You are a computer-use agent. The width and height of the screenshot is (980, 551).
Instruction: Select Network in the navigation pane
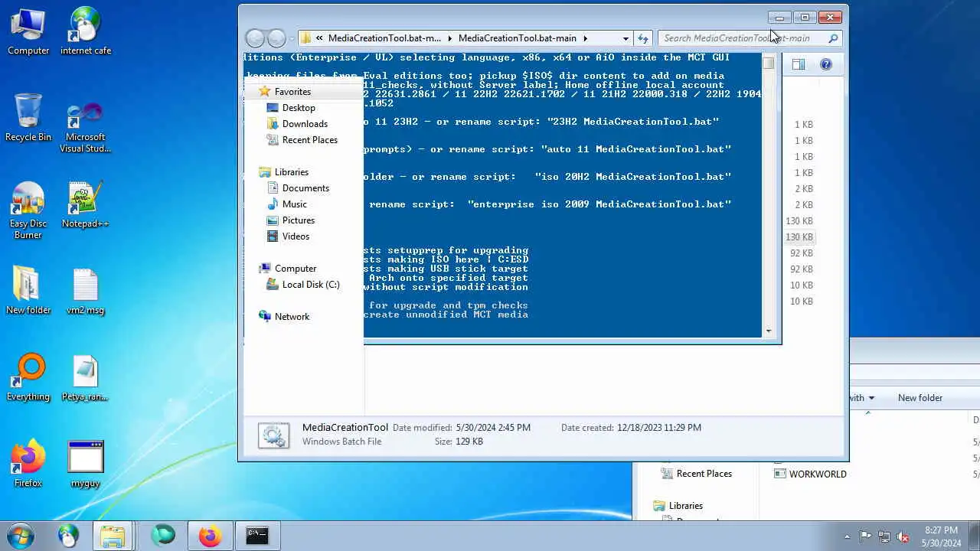pos(292,317)
